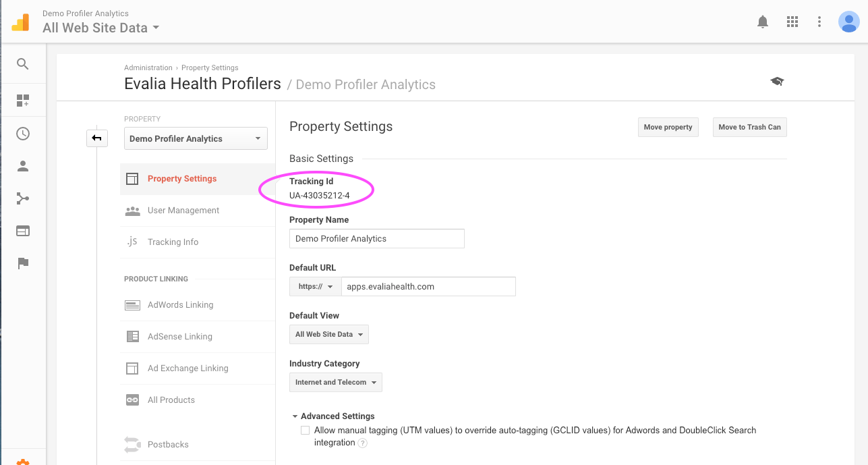
Task: Open Acquisition arrows icon in sidebar
Action: [x=23, y=198]
